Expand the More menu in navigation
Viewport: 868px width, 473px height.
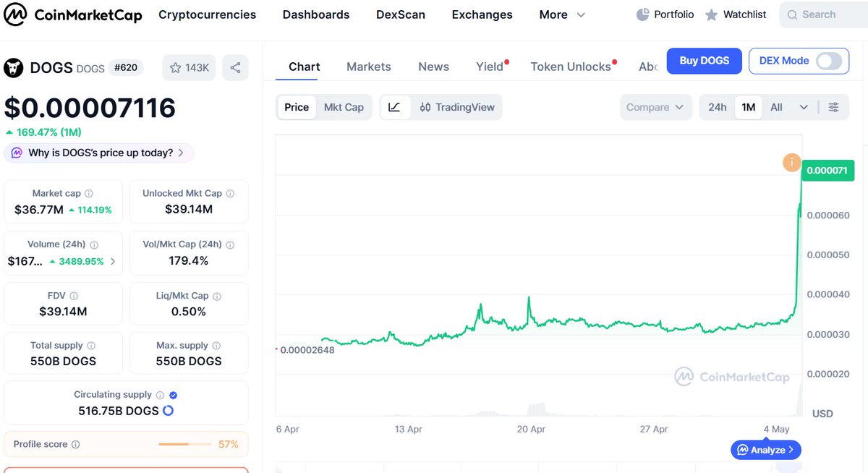coord(562,14)
